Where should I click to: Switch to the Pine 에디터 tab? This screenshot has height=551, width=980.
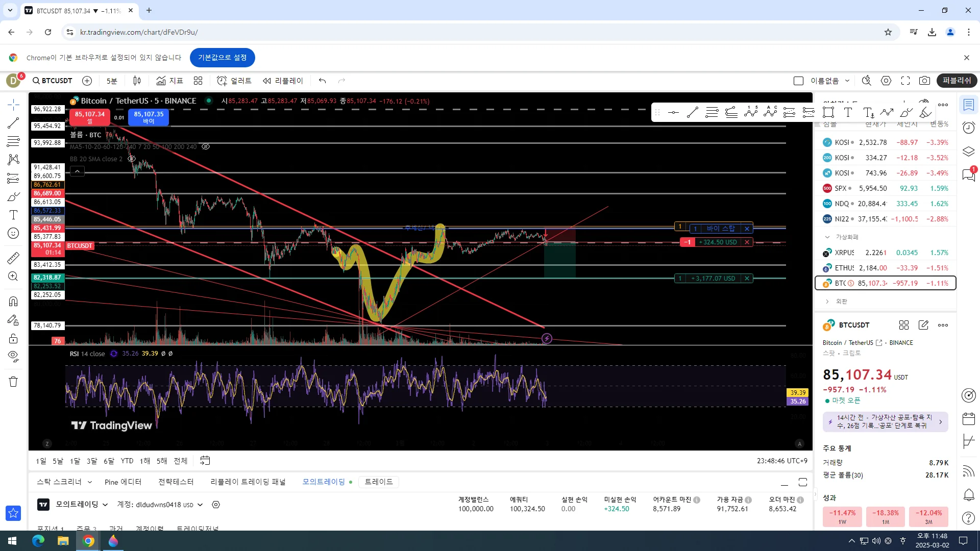tap(122, 482)
